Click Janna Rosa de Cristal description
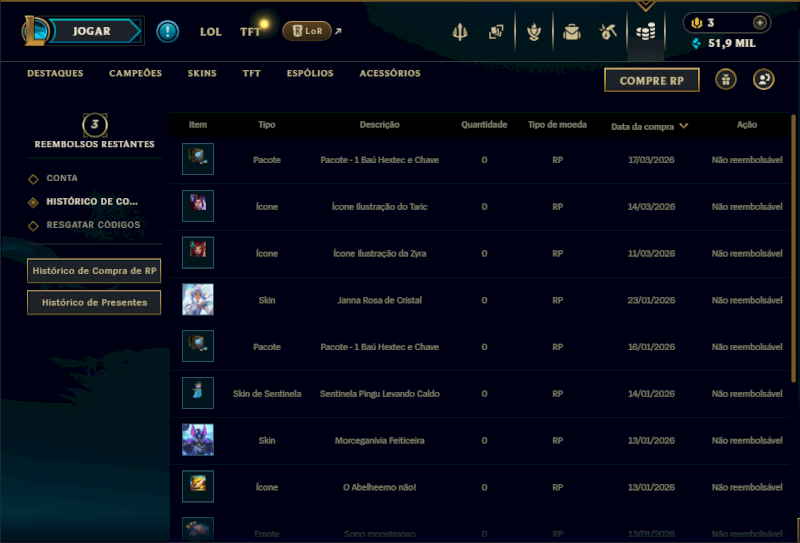This screenshot has height=543, width=800. click(380, 300)
